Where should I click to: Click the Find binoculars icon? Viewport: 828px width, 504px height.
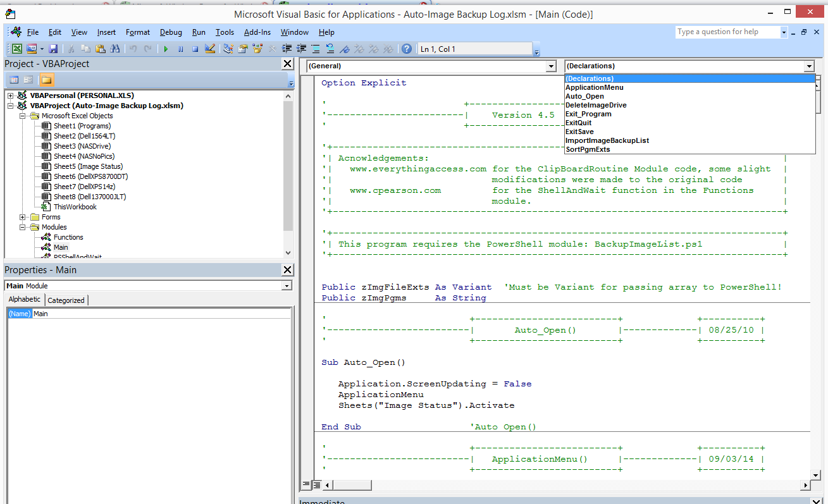tap(114, 49)
